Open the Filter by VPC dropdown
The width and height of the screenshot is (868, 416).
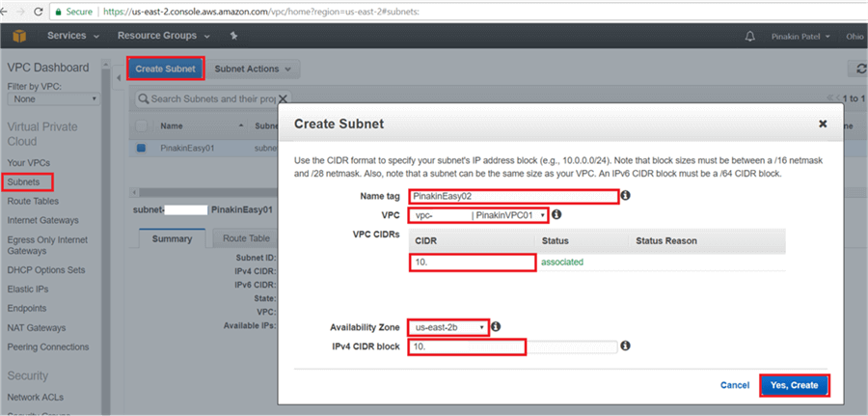pyautogui.click(x=54, y=99)
